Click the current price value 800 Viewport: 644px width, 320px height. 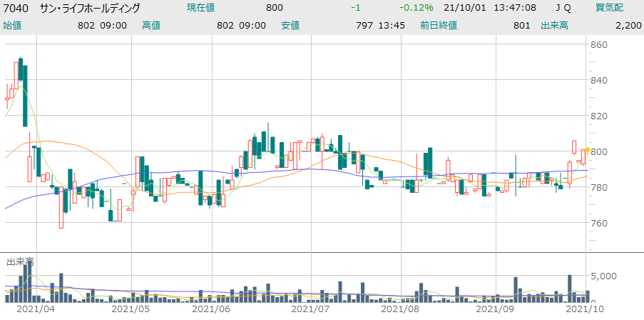click(x=274, y=8)
